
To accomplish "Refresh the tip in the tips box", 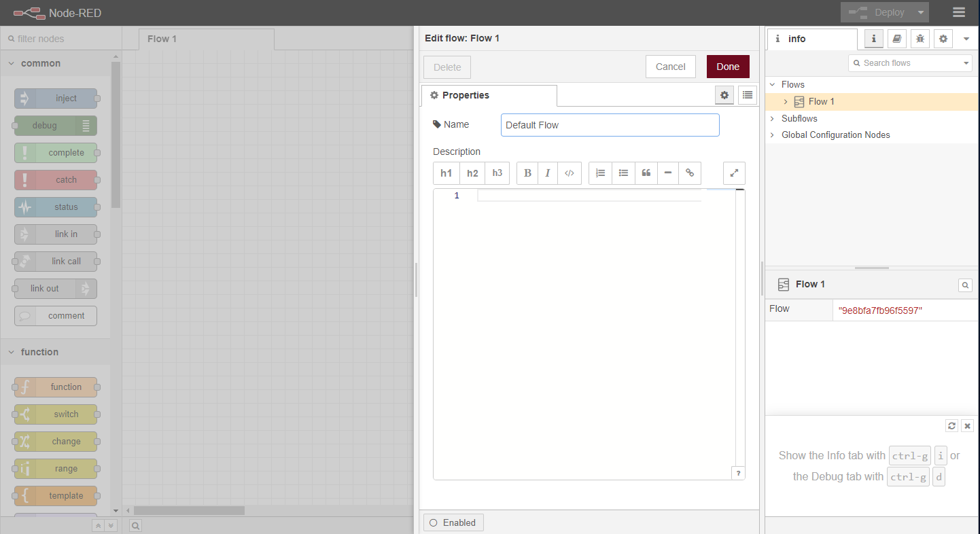I will 951,426.
